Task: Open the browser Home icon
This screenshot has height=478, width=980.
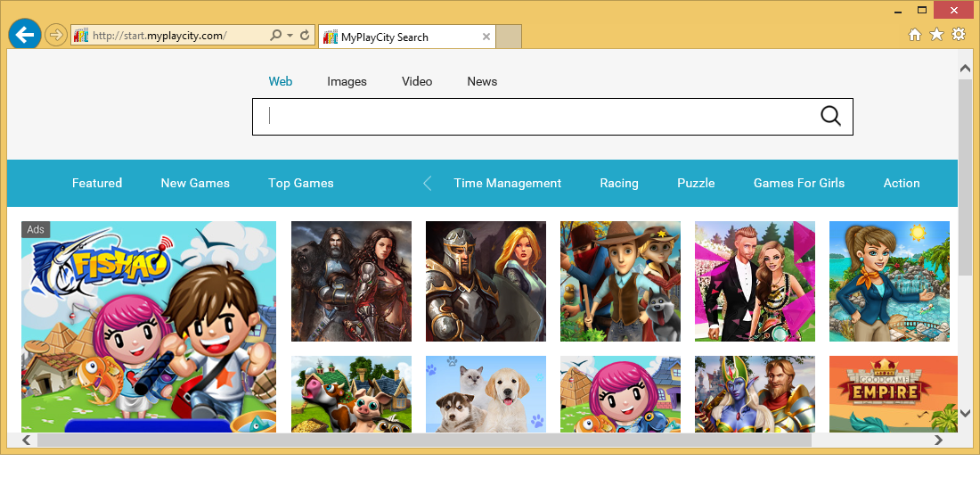Action: point(914,35)
